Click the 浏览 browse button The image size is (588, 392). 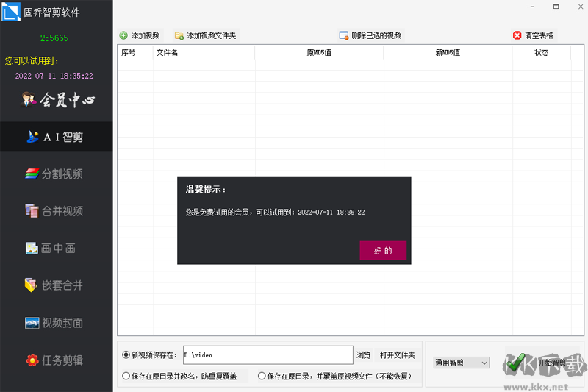click(x=363, y=355)
